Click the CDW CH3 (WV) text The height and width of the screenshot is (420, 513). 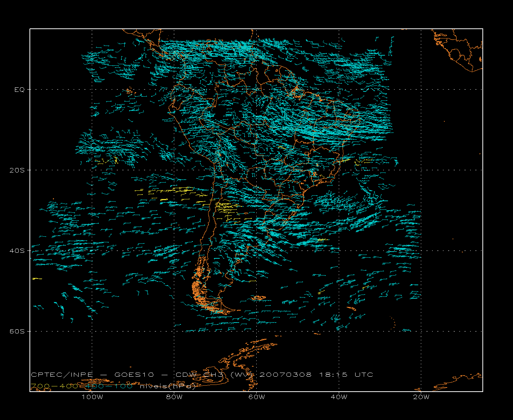pyautogui.click(x=215, y=374)
